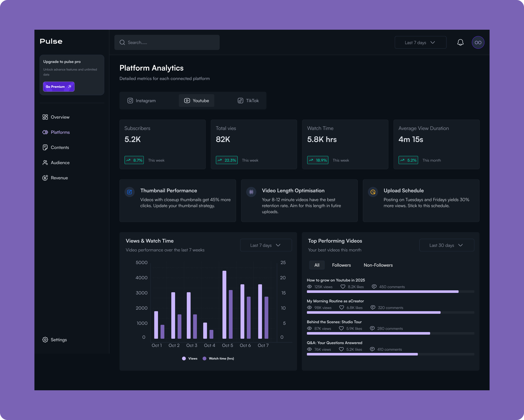
Task: Click the Thumbnail Performance card icon
Action: [x=130, y=192]
